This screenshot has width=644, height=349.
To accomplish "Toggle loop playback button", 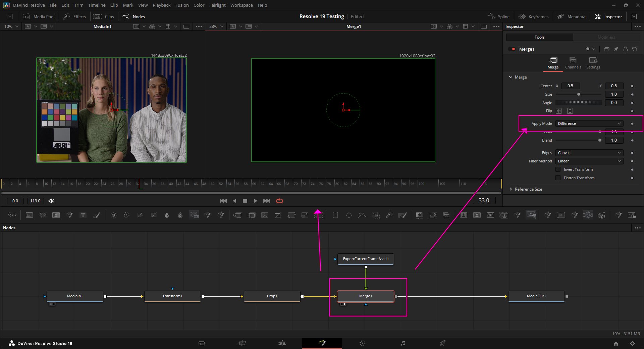I will click(x=279, y=201).
